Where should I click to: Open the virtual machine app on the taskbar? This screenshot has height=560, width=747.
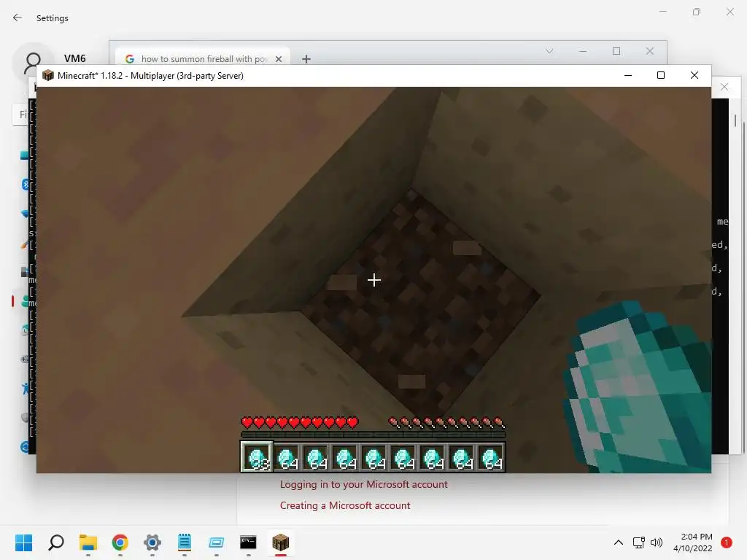216,542
